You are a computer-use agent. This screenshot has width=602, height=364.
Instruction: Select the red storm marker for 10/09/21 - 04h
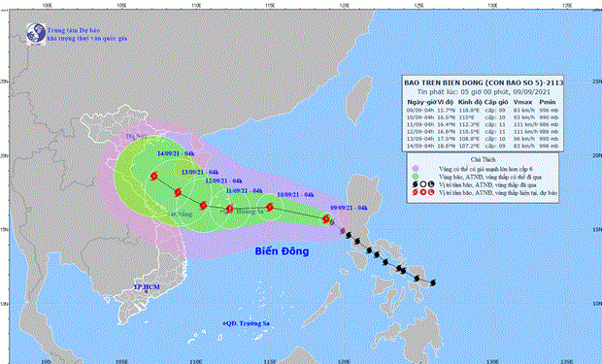[270, 207]
